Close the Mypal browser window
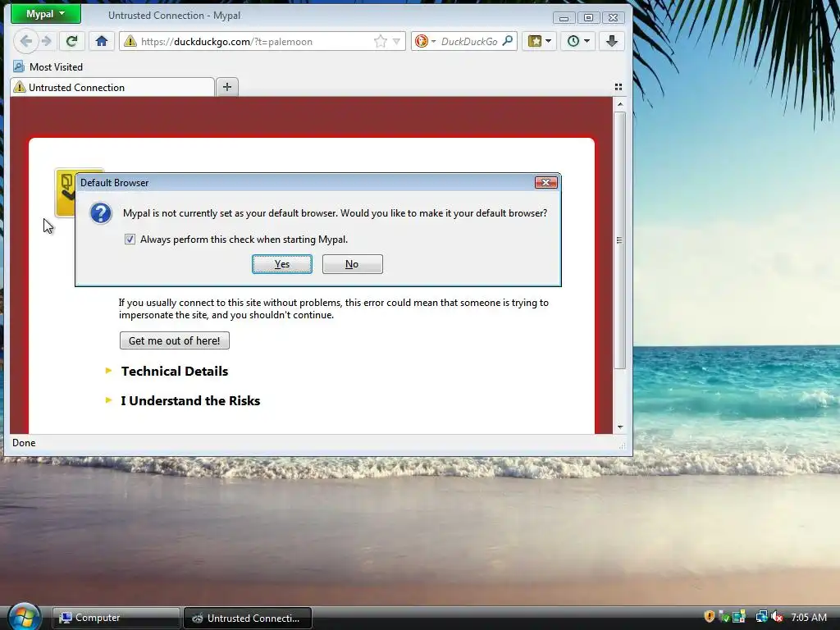 click(x=613, y=18)
